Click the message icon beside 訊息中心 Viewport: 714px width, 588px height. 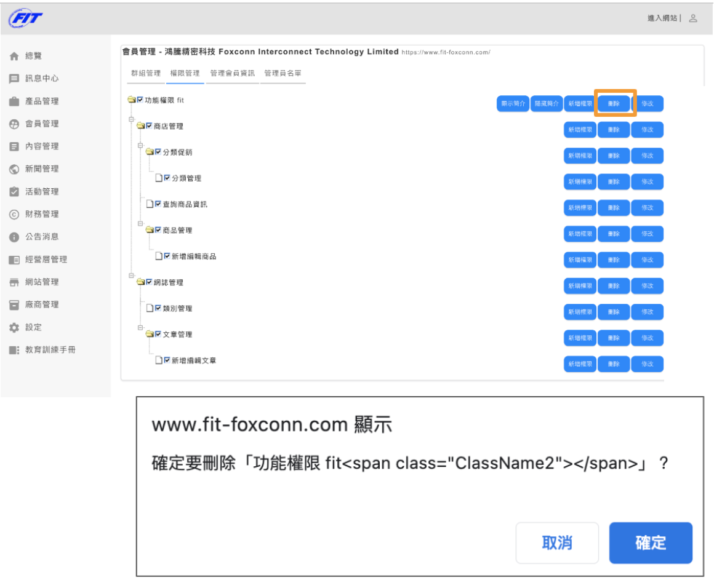tap(14, 79)
